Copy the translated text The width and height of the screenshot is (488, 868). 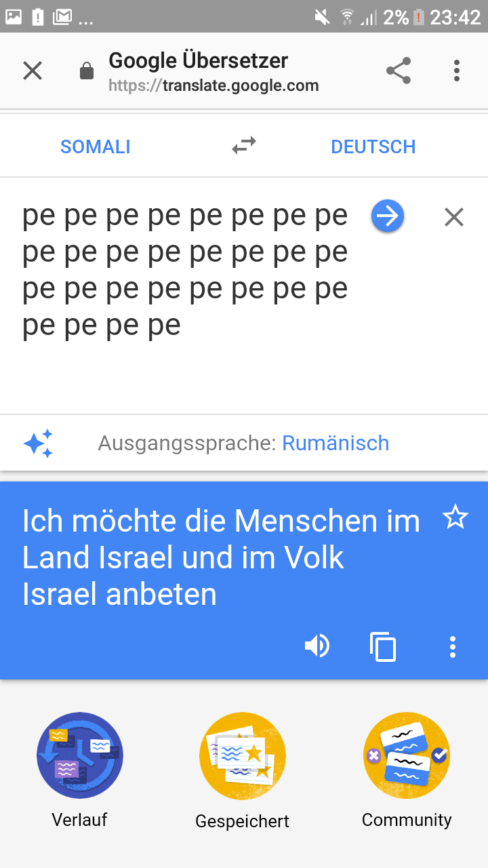pos(383,646)
